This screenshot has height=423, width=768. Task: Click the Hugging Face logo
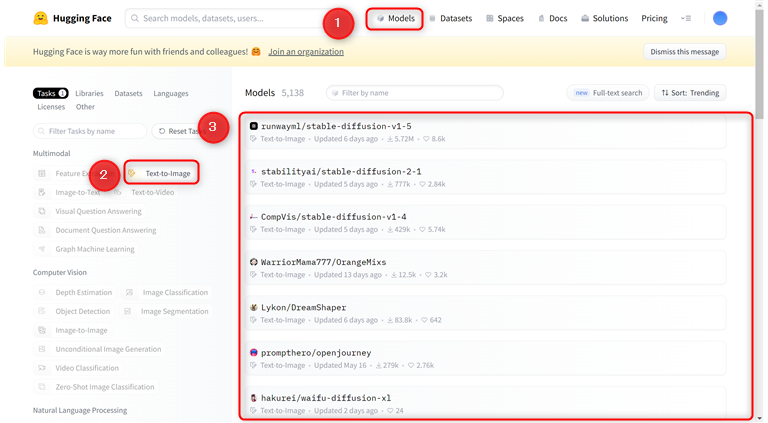pyautogui.click(x=42, y=18)
